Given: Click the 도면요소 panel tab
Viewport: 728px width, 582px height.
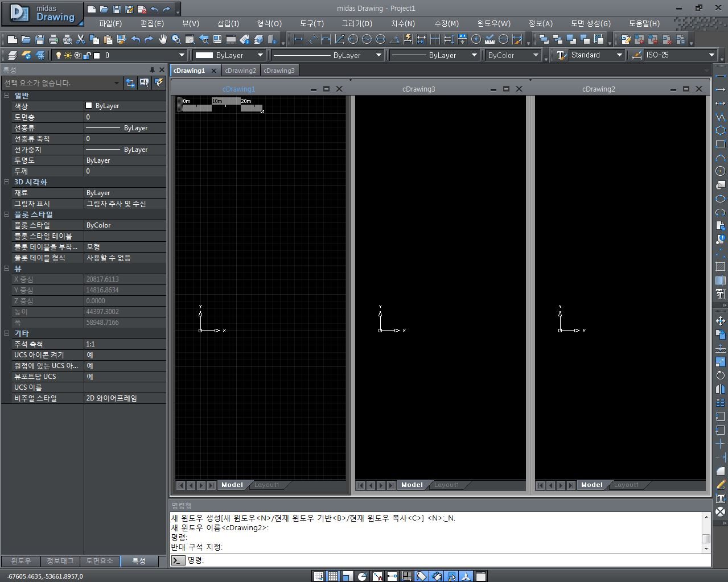Looking at the screenshot, I should point(100,561).
